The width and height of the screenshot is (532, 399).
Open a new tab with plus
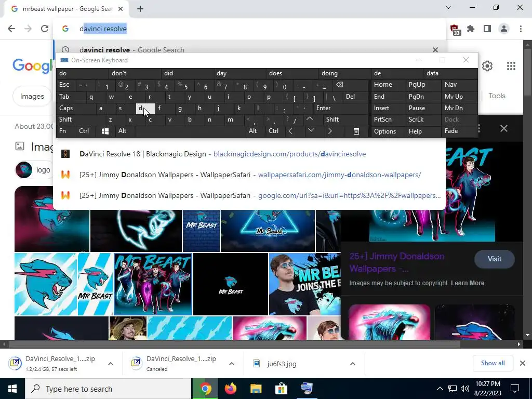tap(140, 9)
